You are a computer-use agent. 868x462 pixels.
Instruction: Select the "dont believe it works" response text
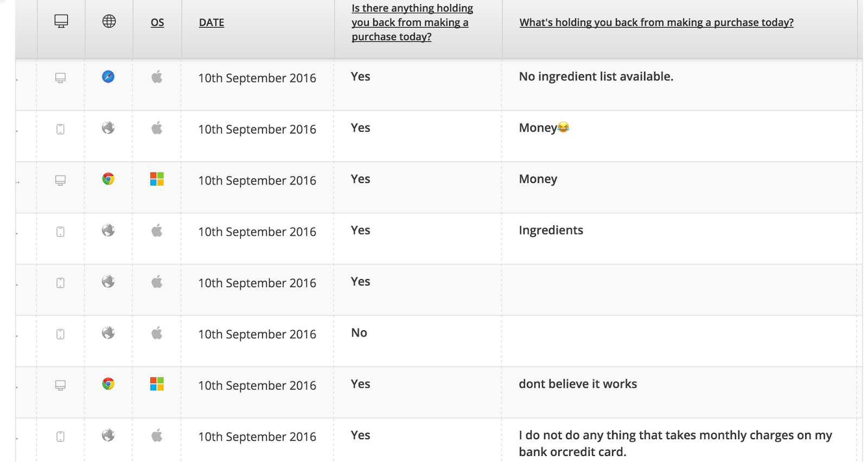point(578,384)
